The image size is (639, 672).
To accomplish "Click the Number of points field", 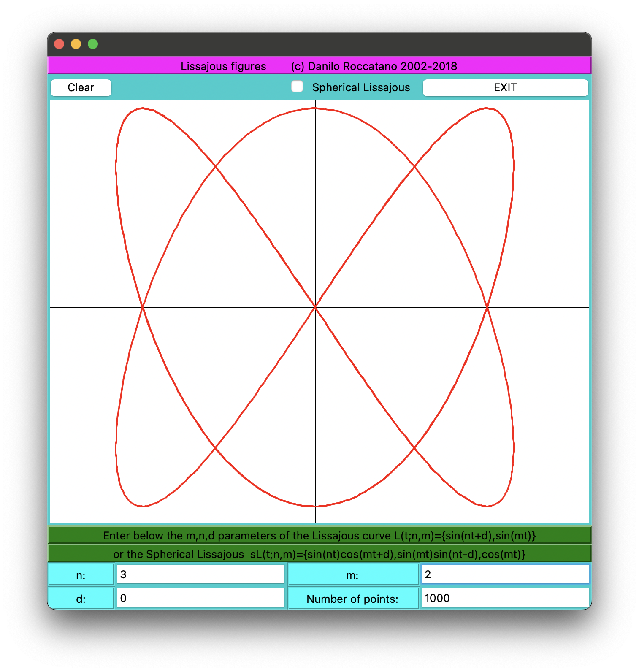I will pos(505,598).
